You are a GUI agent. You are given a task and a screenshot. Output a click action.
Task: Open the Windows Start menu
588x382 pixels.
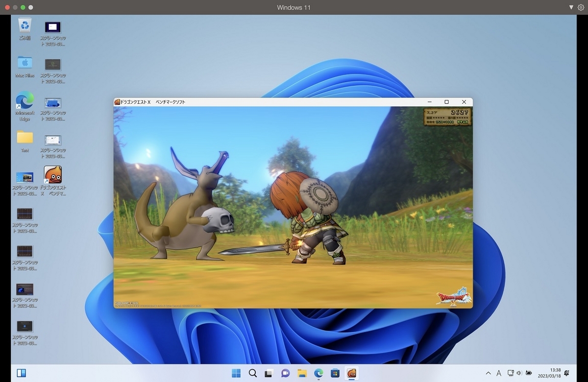click(x=236, y=373)
